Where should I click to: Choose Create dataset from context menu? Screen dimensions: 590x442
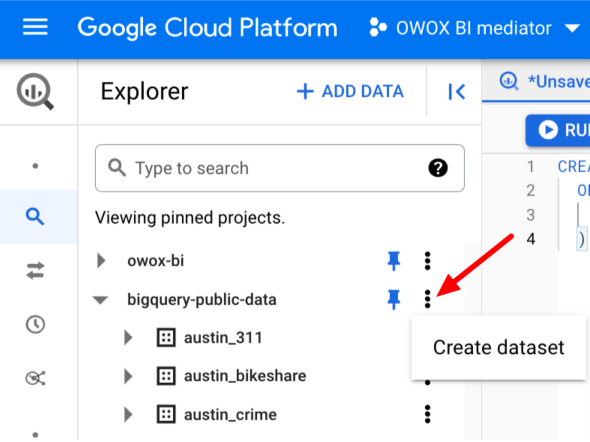pyautogui.click(x=499, y=347)
